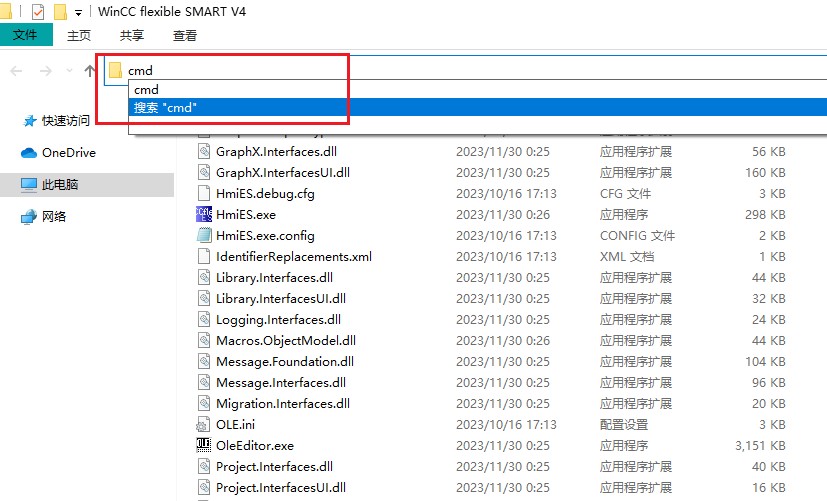Select HmiES.exe.config file
The width and height of the screenshot is (827, 501).
[265, 236]
